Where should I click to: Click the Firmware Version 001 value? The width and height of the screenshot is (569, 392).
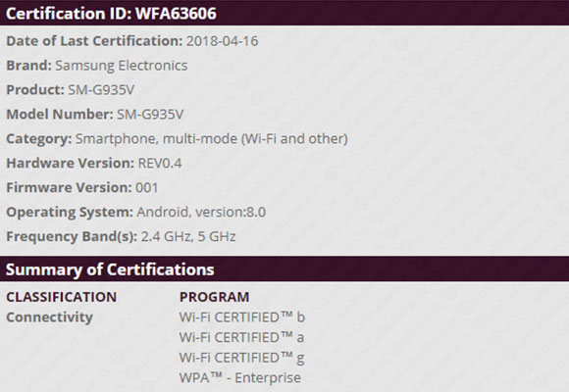tap(146, 188)
